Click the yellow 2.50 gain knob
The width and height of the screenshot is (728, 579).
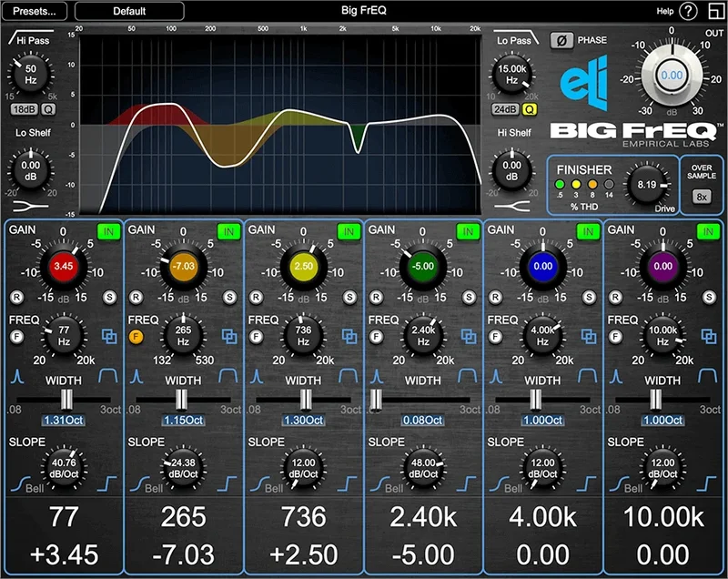coord(303,266)
